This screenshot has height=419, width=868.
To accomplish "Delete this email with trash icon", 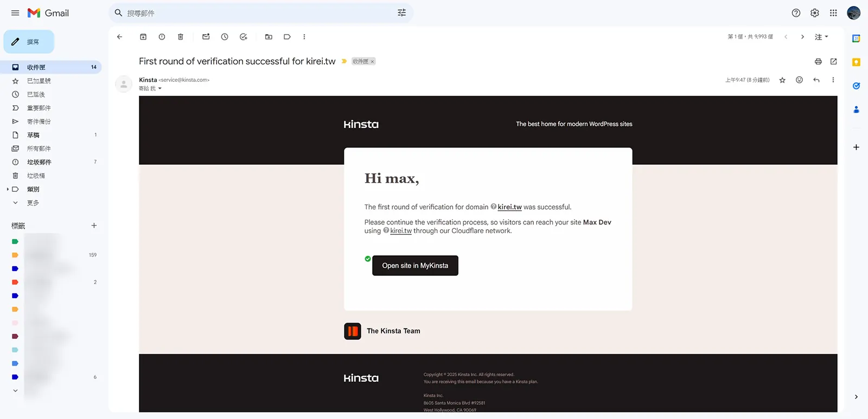I will click(x=181, y=37).
